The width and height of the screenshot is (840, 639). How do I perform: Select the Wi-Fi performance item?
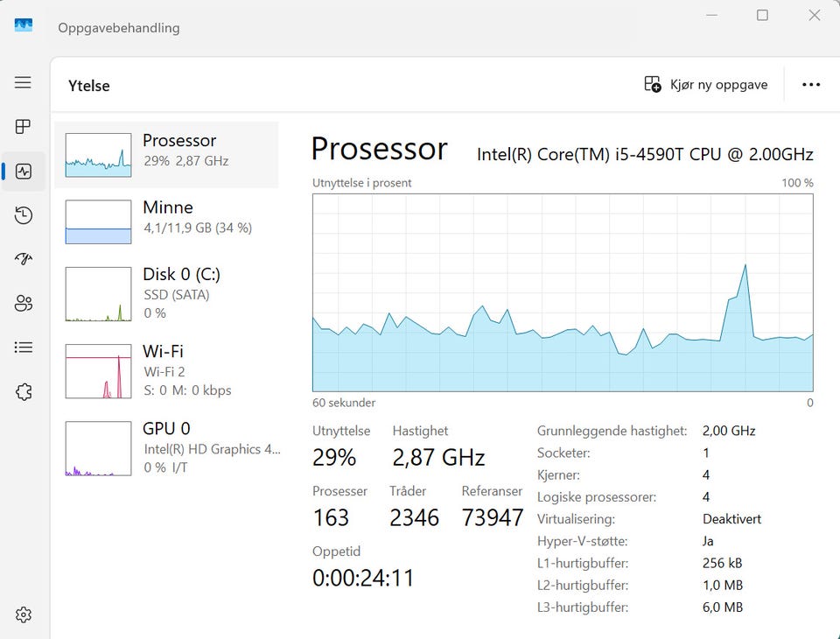coord(166,371)
